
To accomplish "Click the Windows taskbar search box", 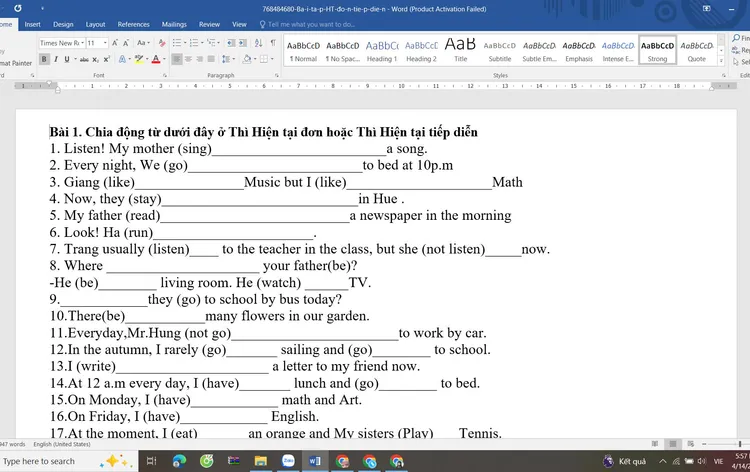I will pos(45,461).
